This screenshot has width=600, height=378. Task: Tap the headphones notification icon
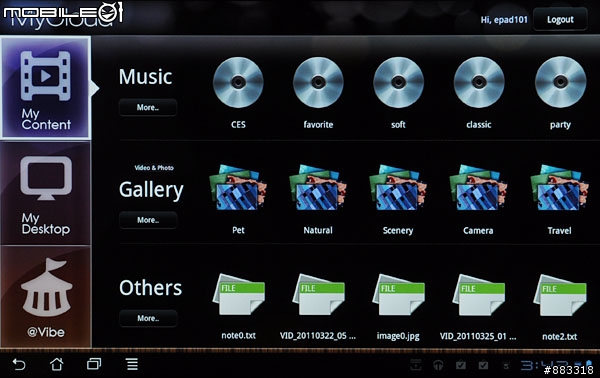tap(438, 365)
